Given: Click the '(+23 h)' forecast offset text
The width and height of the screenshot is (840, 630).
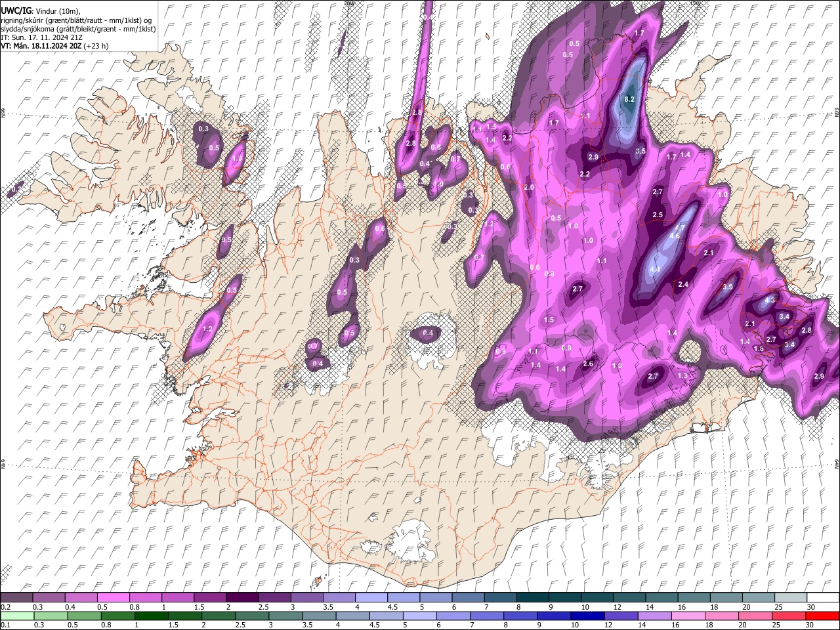Looking at the screenshot, I should pos(96,46).
